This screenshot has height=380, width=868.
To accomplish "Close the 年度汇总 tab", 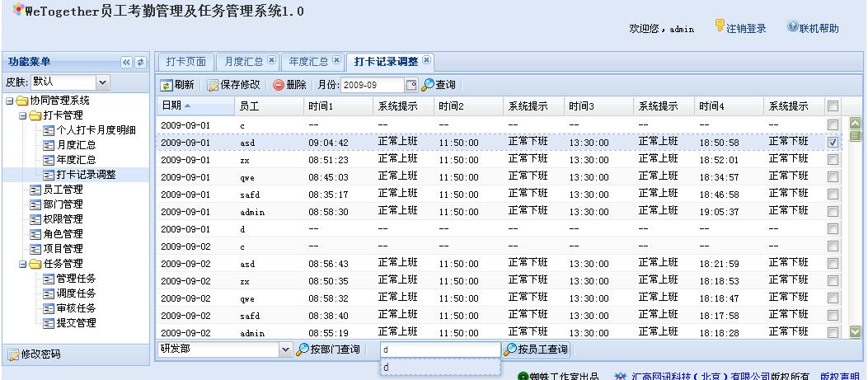I will click(x=336, y=60).
